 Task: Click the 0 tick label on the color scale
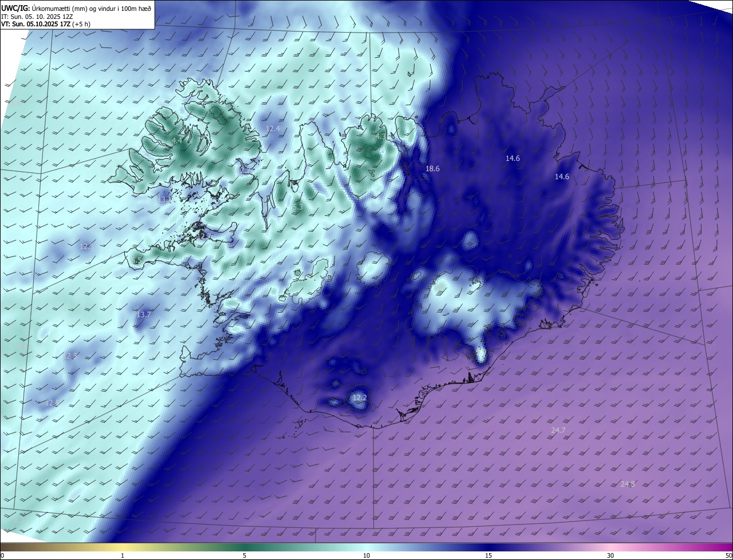2,555
